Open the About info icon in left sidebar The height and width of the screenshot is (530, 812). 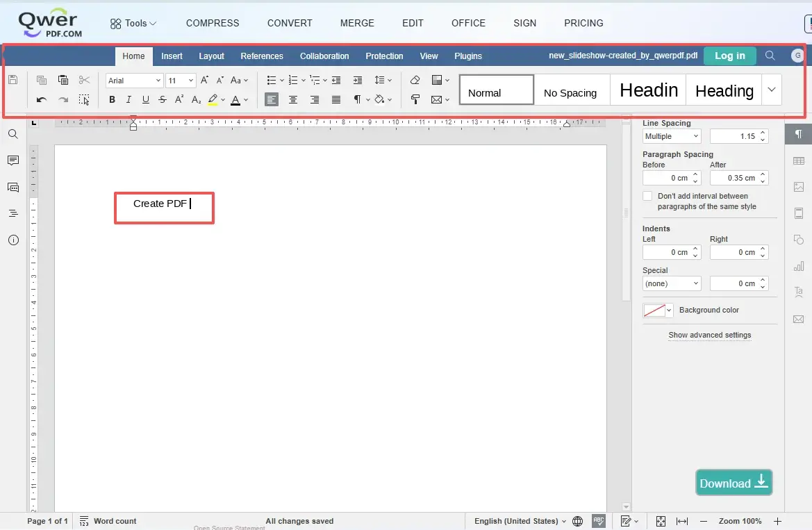point(13,240)
